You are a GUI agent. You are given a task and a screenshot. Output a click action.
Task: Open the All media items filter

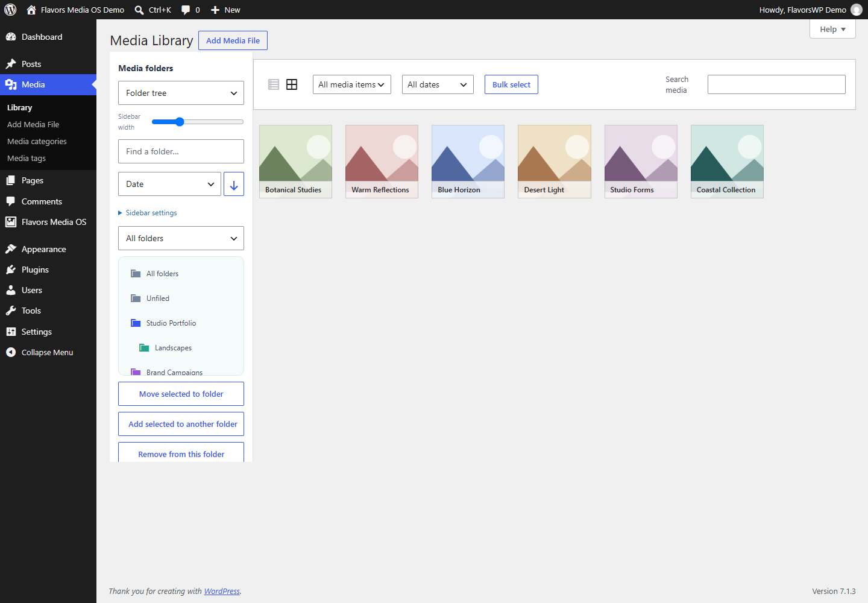tap(352, 84)
